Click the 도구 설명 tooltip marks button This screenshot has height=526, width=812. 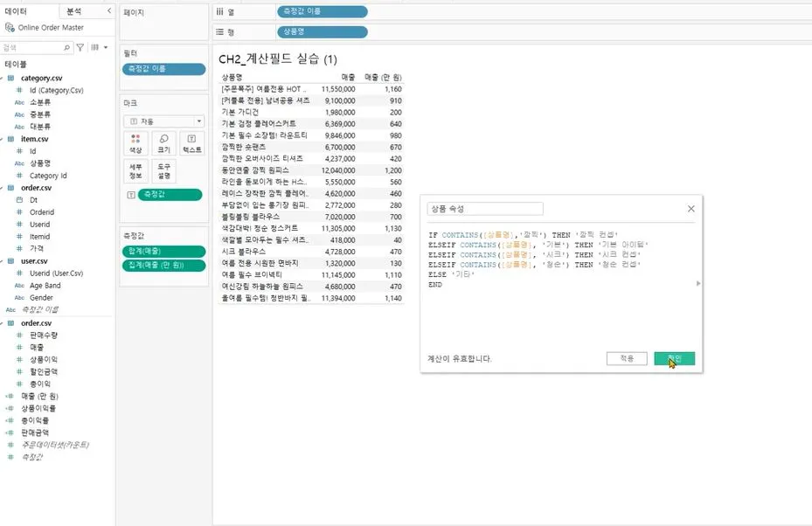click(163, 171)
